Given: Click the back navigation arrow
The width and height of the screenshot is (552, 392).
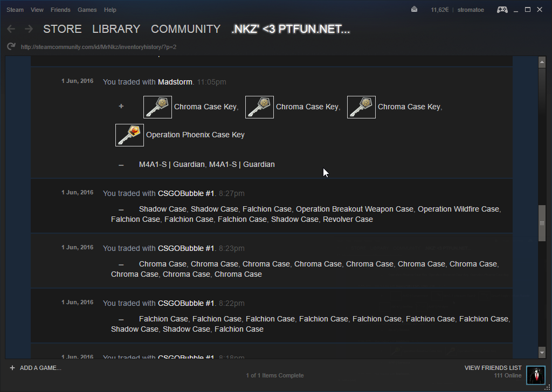Looking at the screenshot, I should pyautogui.click(x=11, y=29).
